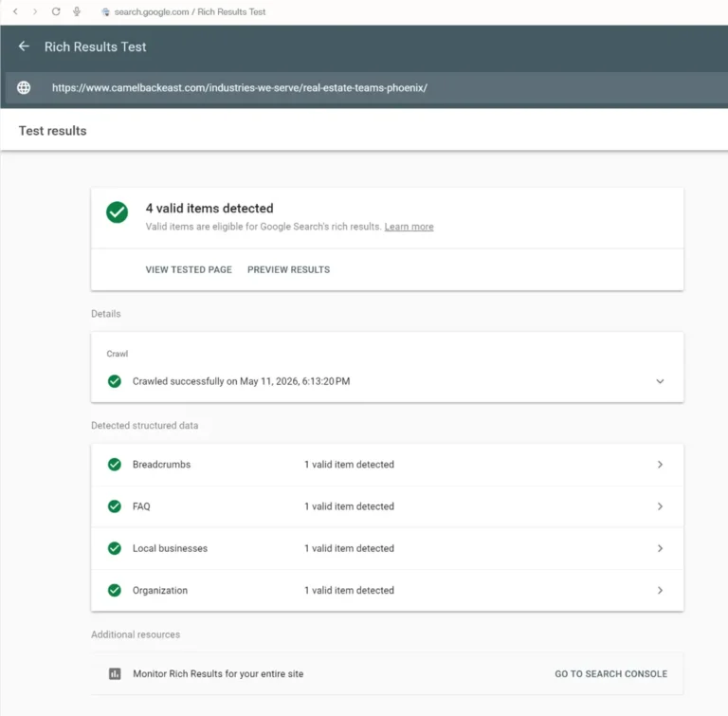Viewport: 728px width, 716px height.
Task: Click the Test results heading
Action: 52,131
